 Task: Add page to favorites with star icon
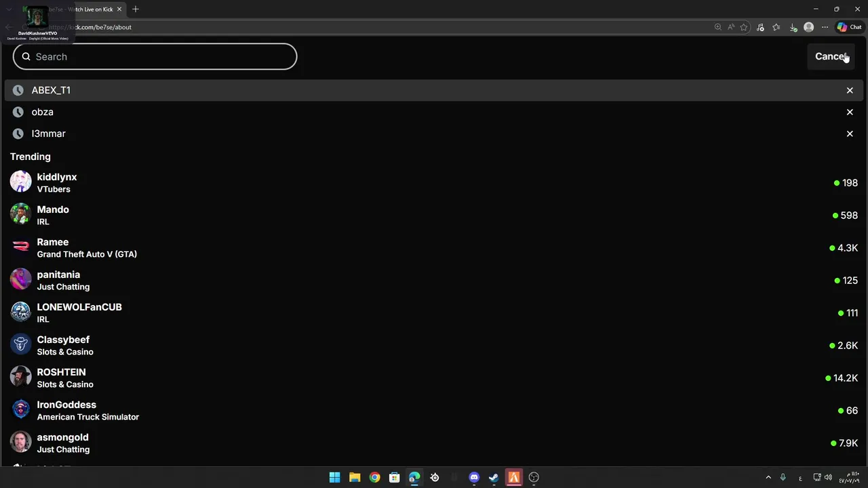(744, 27)
